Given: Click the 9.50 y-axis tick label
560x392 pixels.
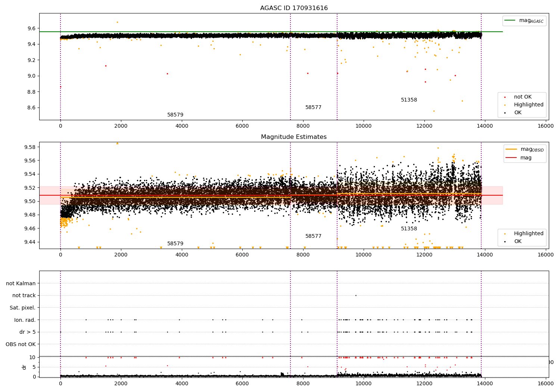Looking at the screenshot, I should (30, 201).
